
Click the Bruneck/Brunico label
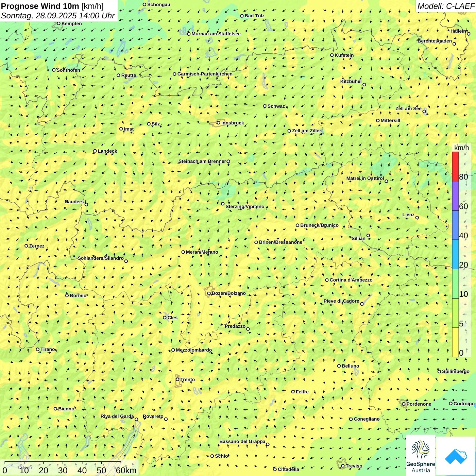(x=319, y=225)
